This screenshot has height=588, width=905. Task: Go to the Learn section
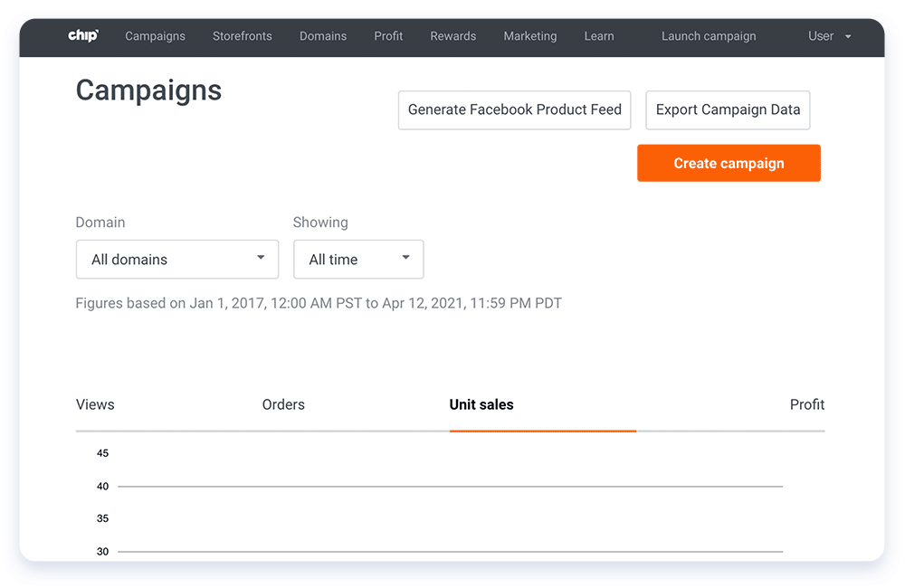(x=599, y=36)
